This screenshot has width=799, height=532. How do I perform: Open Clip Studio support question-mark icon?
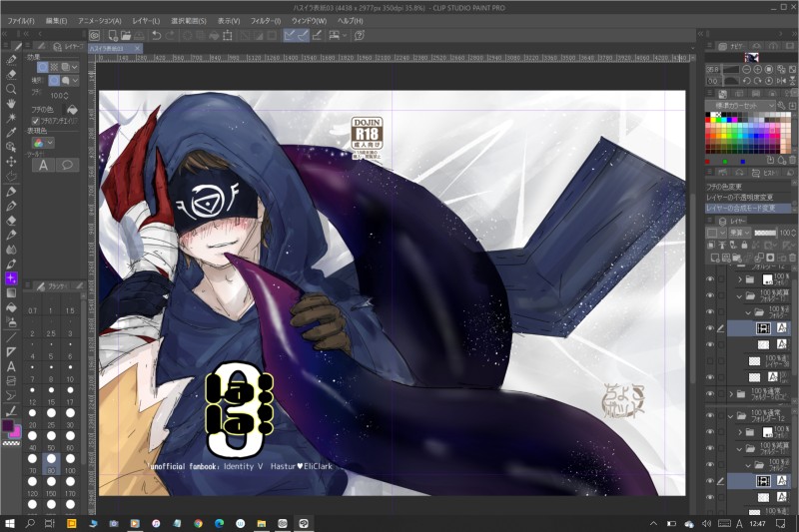[360, 35]
